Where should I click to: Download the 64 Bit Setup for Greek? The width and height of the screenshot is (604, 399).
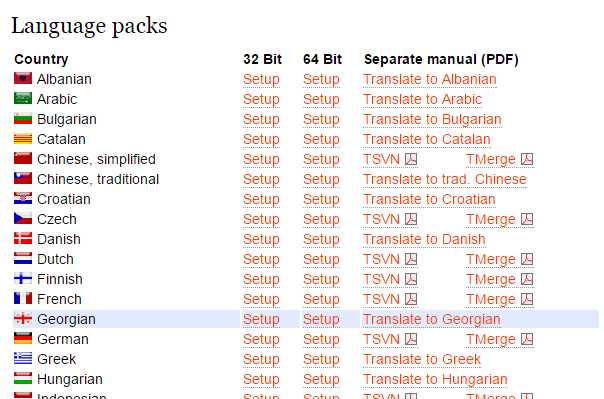click(321, 360)
